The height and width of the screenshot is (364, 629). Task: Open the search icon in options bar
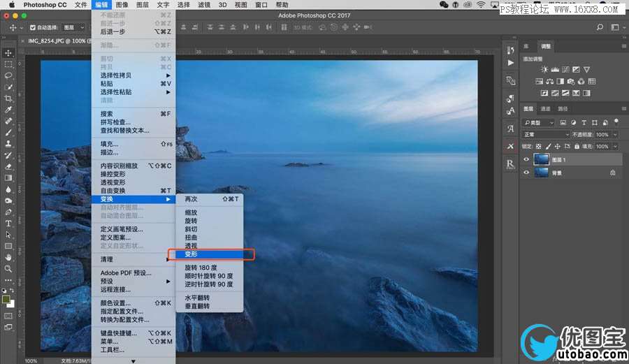tap(600, 27)
